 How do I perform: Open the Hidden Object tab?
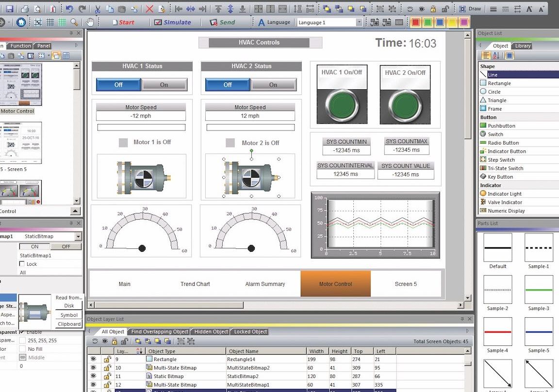pyautogui.click(x=211, y=331)
